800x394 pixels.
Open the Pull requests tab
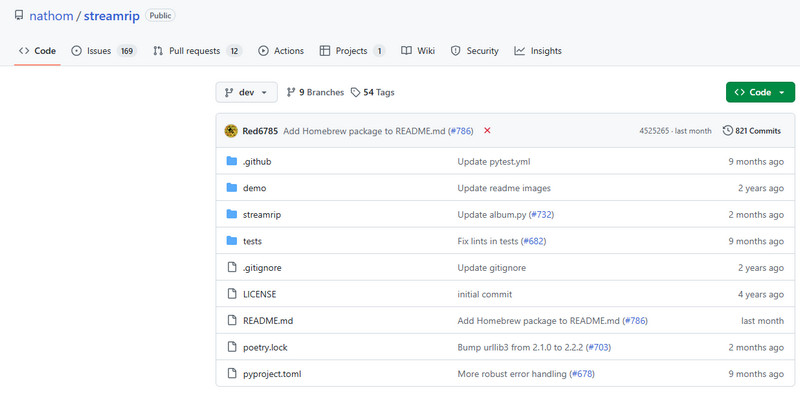tap(197, 51)
